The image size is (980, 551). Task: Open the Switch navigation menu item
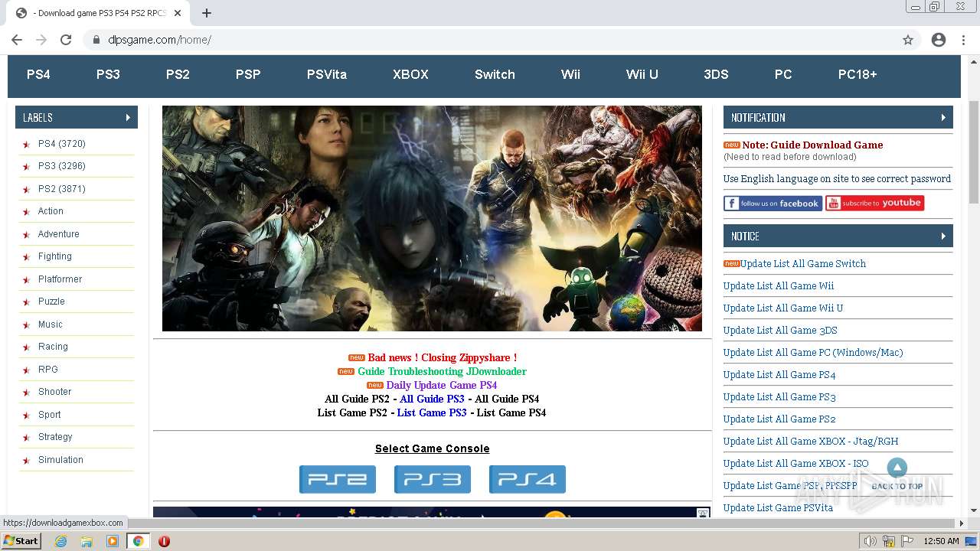coord(495,74)
